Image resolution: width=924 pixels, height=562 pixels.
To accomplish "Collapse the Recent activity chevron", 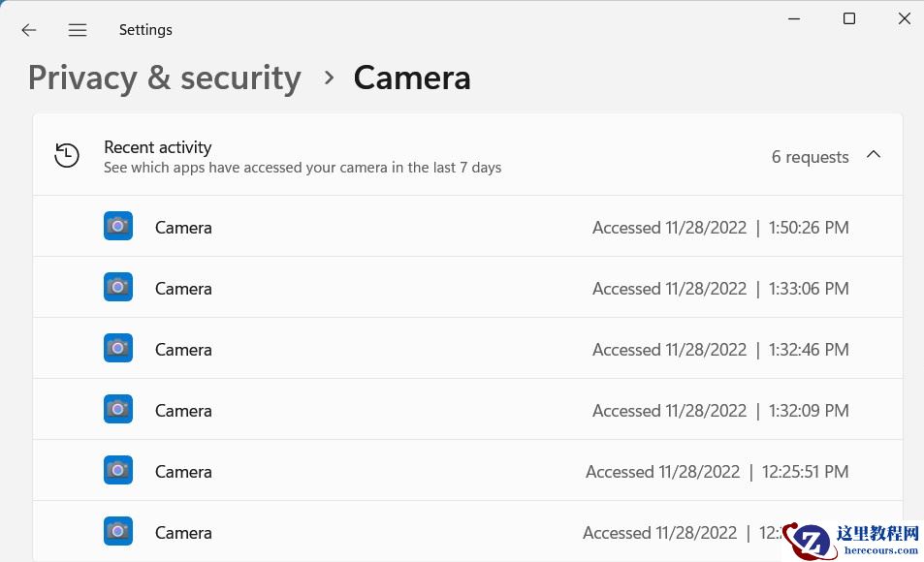I will [874, 155].
